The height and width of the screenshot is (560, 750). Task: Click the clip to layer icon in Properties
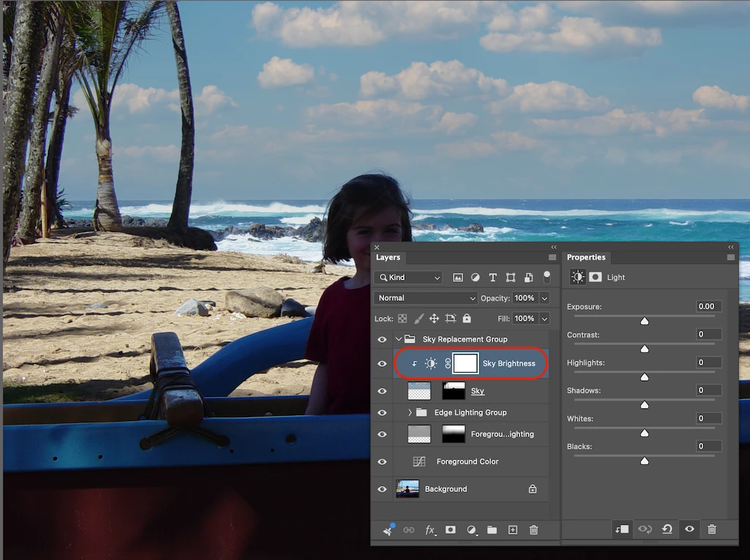coord(622,529)
